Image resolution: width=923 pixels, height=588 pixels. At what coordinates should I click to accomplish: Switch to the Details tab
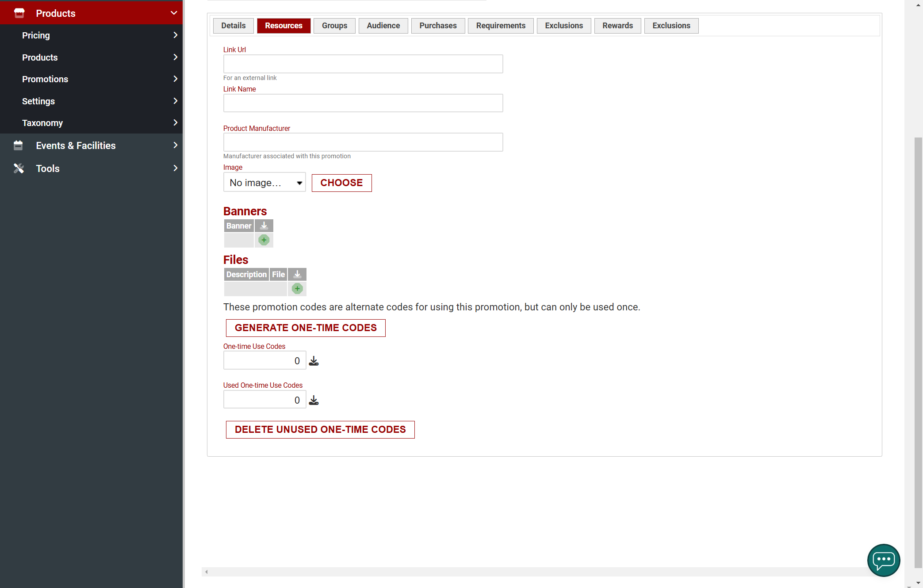pos(234,26)
